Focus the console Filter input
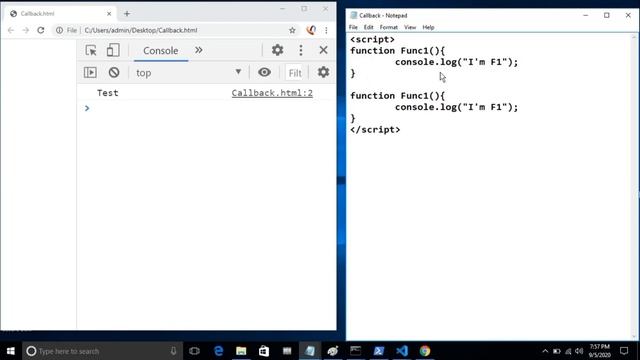640x360 pixels. [295, 73]
